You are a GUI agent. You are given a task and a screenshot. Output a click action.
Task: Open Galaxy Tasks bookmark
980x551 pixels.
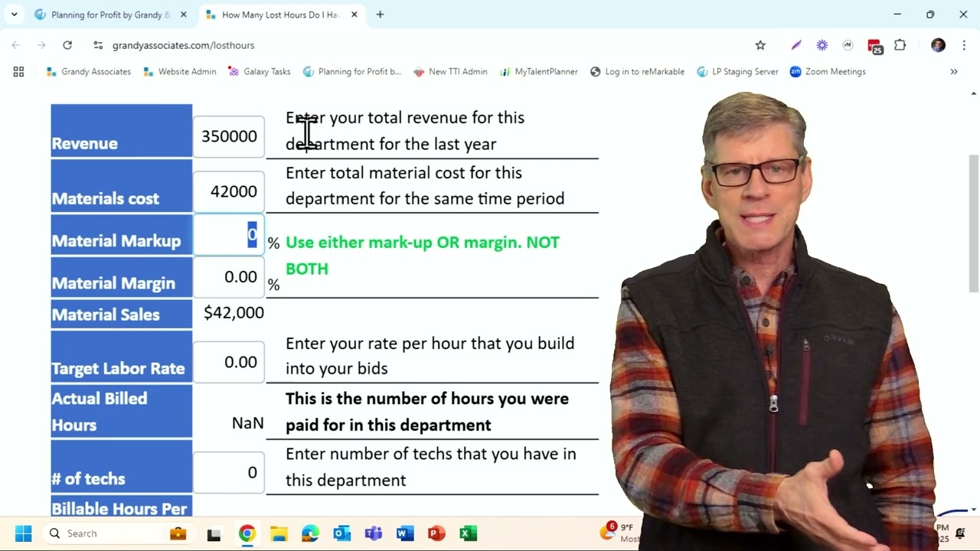(259, 71)
